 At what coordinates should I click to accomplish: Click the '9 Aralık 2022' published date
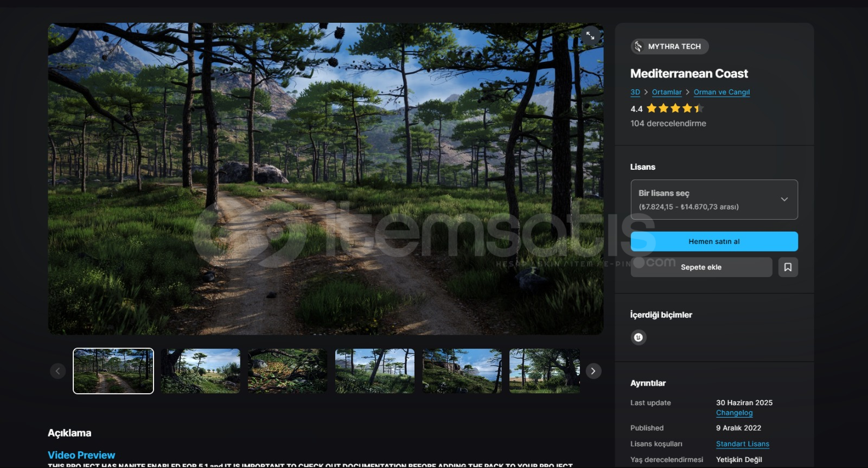click(x=738, y=428)
